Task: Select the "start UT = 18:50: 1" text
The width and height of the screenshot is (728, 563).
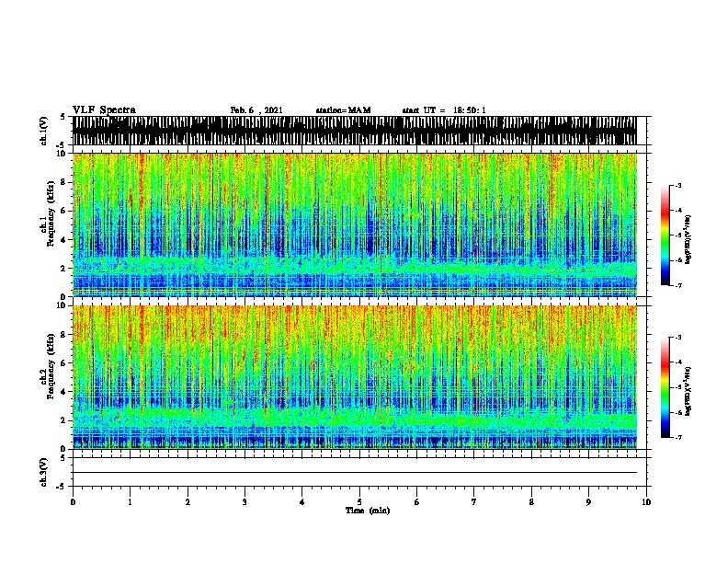Action: coord(444,110)
